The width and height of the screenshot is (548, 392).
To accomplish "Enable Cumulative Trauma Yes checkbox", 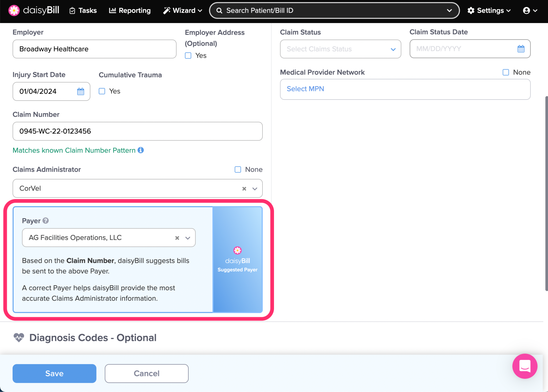I will (x=102, y=91).
